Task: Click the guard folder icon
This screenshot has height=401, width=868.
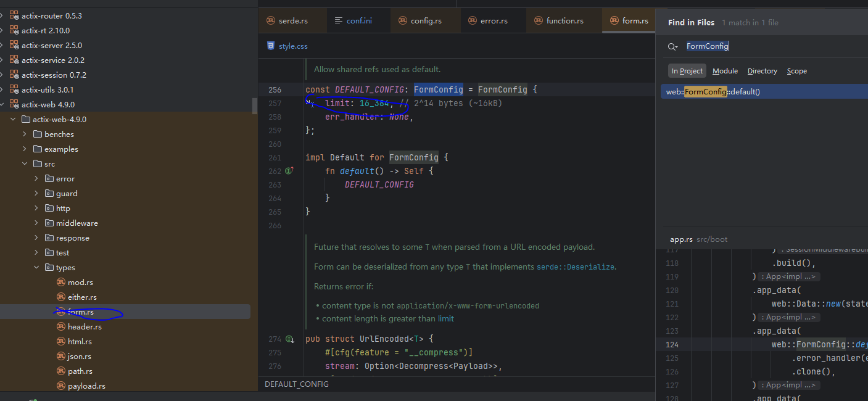Action: click(x=49, y=193)
